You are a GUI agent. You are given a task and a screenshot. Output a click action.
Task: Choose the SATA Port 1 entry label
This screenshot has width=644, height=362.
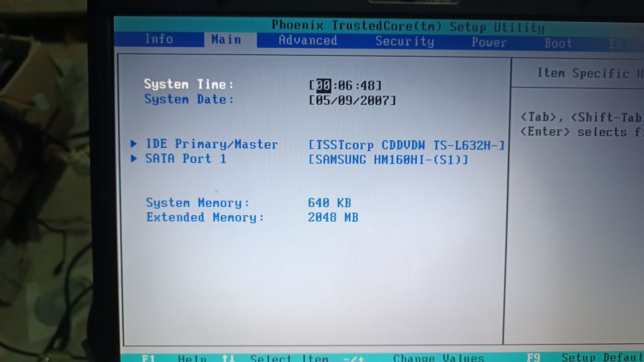point(186,159)
